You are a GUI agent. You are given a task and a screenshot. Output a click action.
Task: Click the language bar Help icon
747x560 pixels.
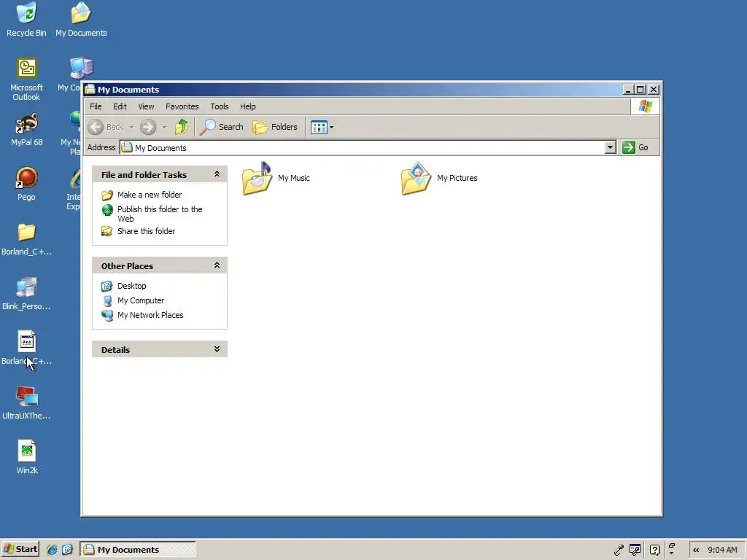point(654,550)
